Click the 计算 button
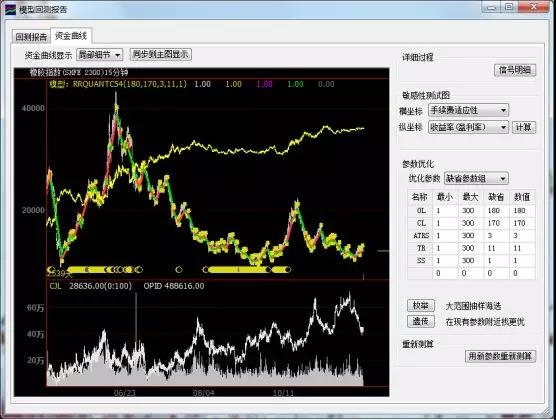 [524, 127]
